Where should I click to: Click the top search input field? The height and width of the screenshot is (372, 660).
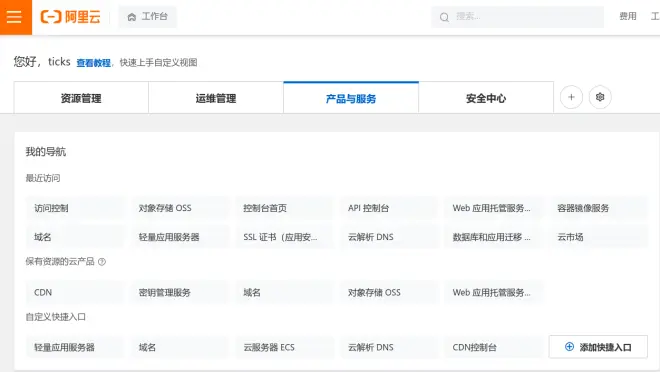[517, 17]
